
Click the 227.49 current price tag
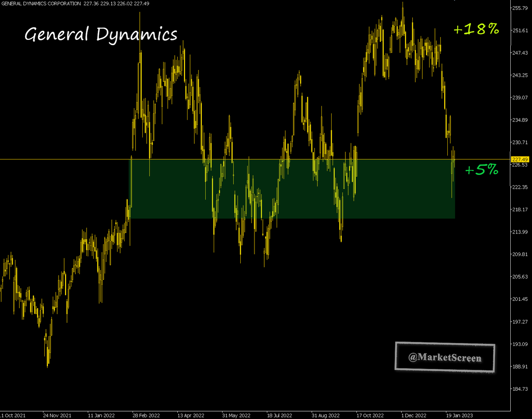click(520, 159)
